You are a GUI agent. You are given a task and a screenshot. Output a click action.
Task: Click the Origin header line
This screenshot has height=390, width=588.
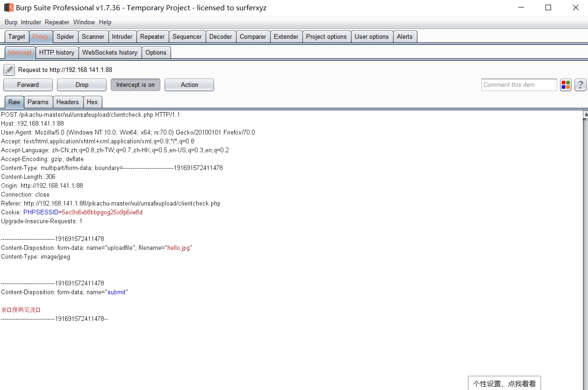[42, 185]
